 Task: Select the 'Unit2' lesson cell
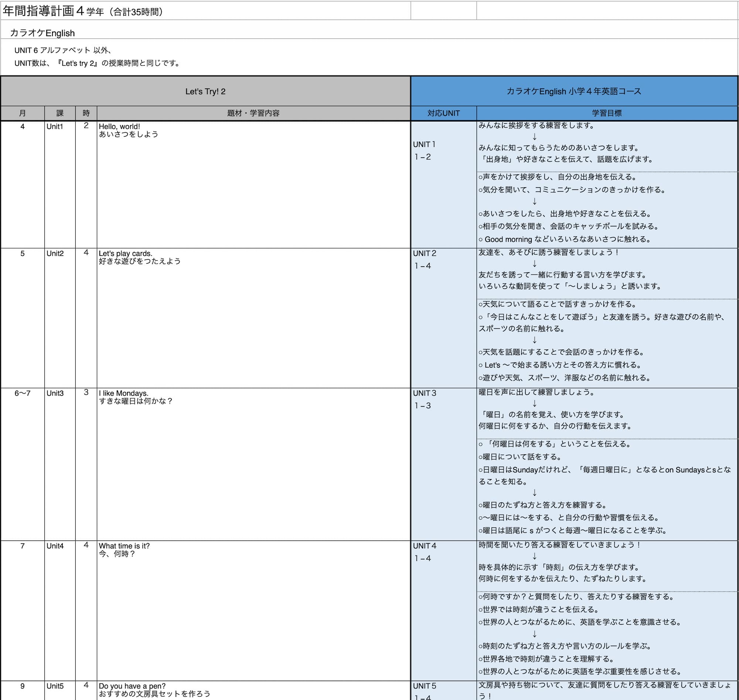click(60, 318)
